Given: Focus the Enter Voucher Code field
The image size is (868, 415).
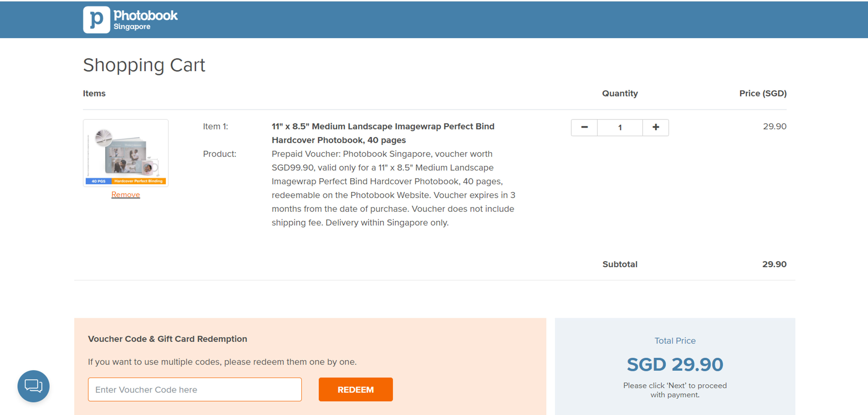Looking at the screenshot, I should 195,389.
